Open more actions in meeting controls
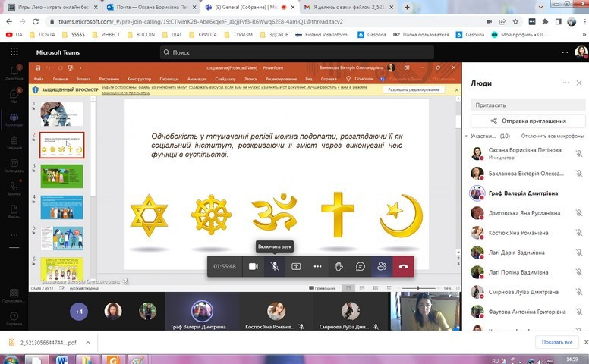Image resolution: width=589 pixels, height=364 pixels. 317,266
